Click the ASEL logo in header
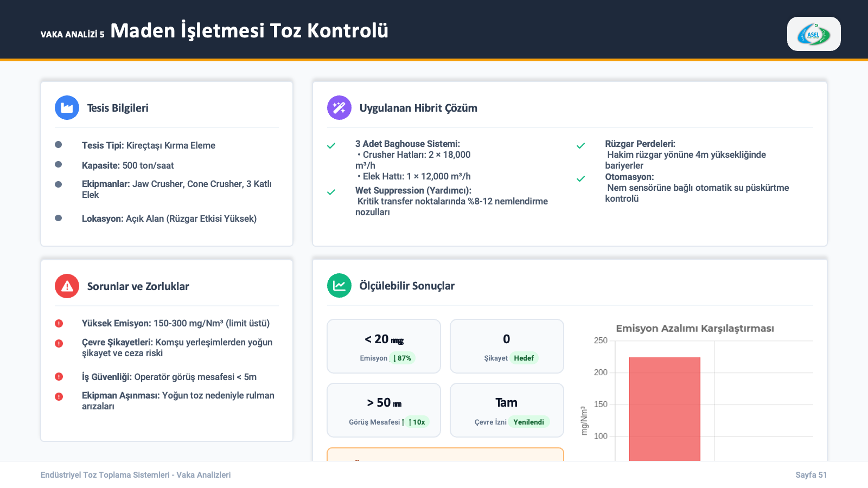Viewport: 868px width, 488px height. coord(813,34)
